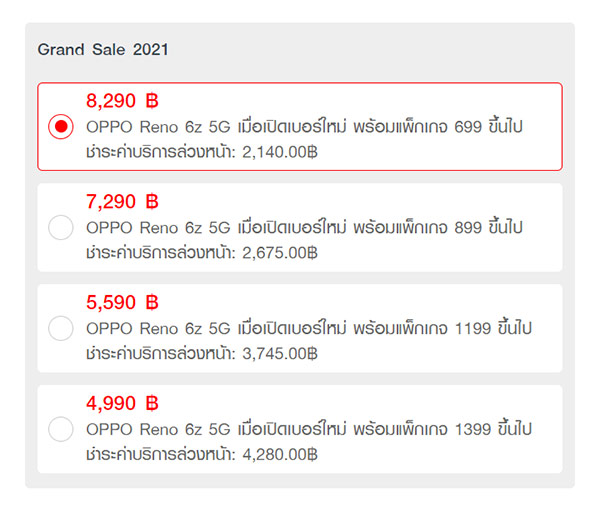The image size is (600, 515).
Task: Click the package 899 description text
Action: coord(305,228)
